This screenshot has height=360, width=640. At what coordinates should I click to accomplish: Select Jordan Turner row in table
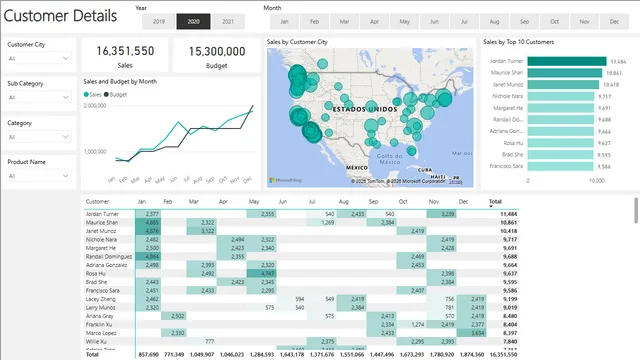click(x=302, y=214)
